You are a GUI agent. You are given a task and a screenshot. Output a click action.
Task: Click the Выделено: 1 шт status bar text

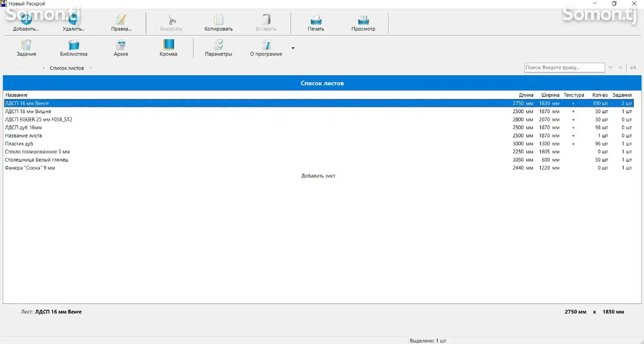(428, 341)
